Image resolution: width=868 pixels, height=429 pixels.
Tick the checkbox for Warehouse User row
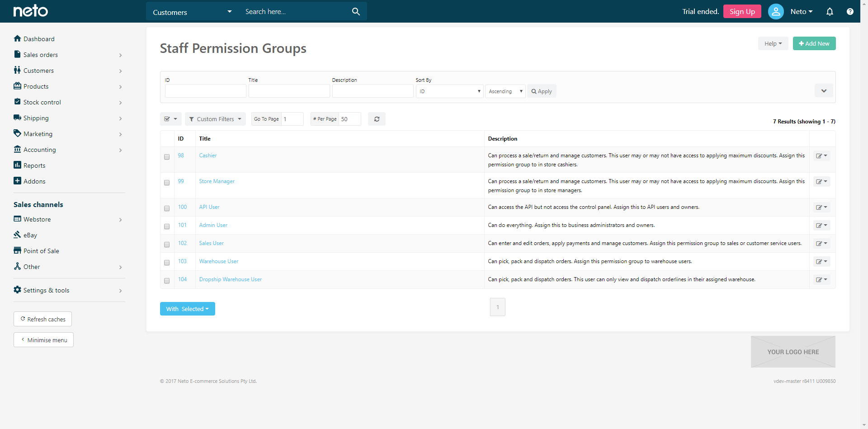pyautogui.click(x=167, y=263)
